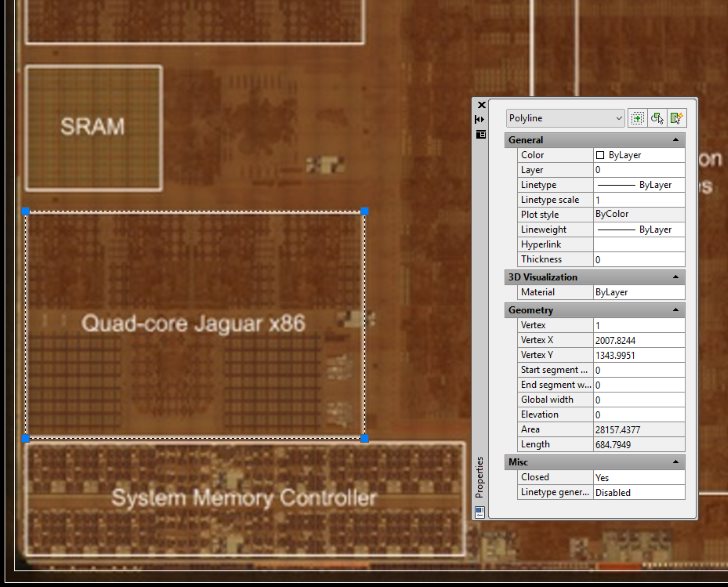Change the Closed value Yes
The width and height of the screenshot is (728, 587).
point(639,477)
